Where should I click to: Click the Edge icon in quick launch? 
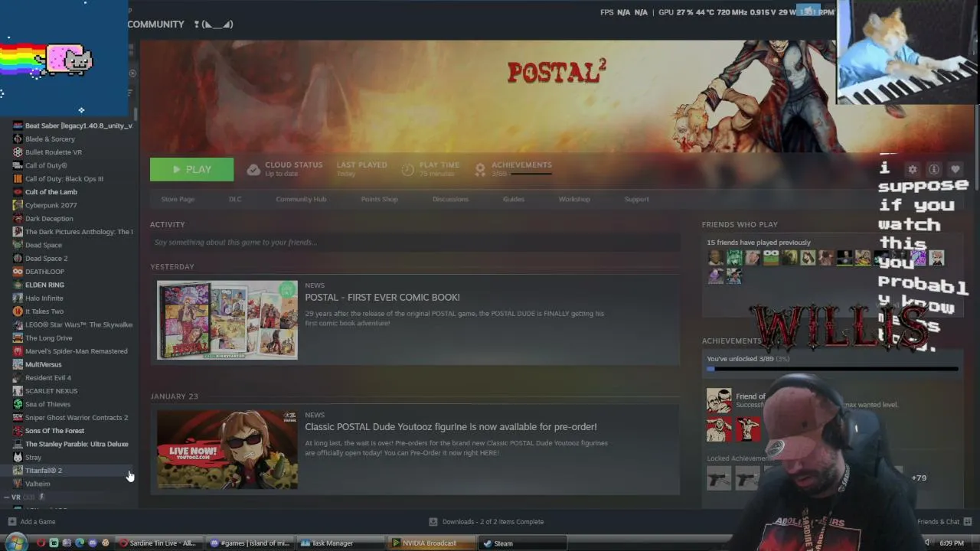[x=80, y=543]
